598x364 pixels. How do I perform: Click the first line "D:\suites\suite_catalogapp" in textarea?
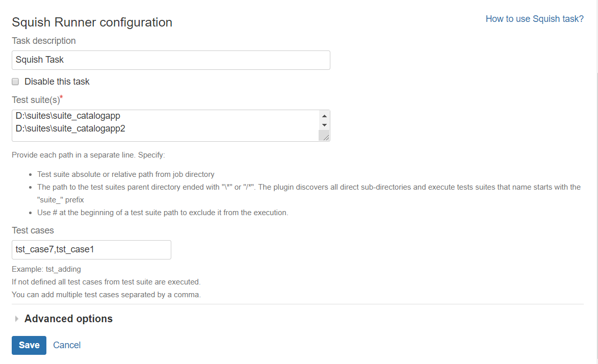point(68,116)
